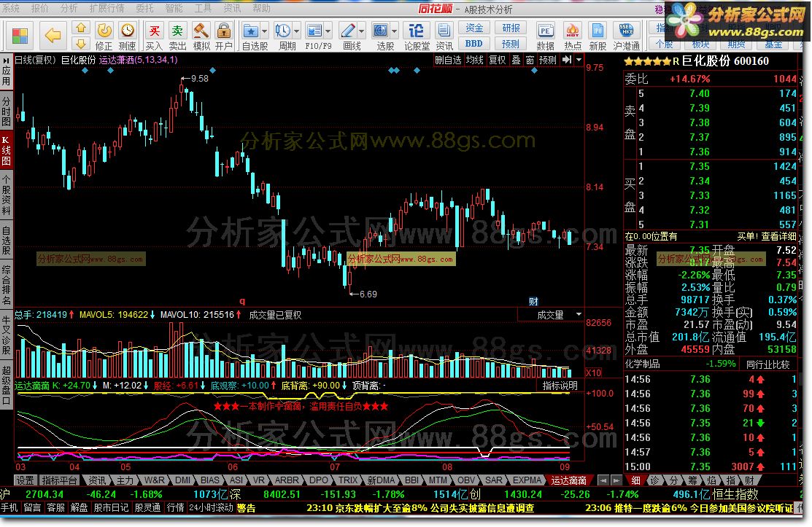Open the 自选股 watchlist folder
The image size is (812, 527).
(251, 31)
